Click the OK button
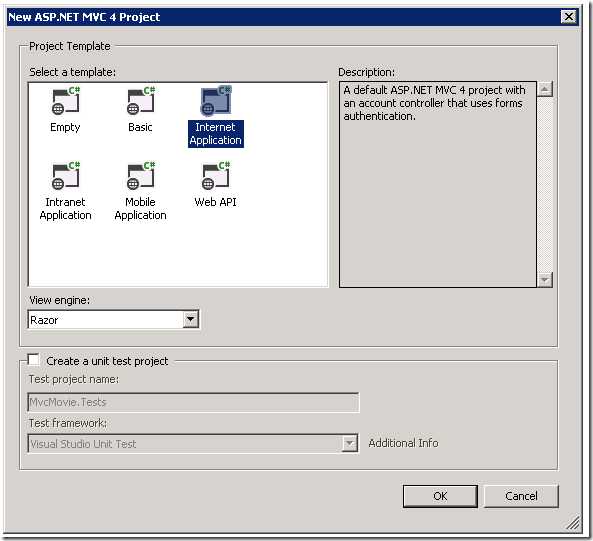593x541 pixels. [440, 496]
